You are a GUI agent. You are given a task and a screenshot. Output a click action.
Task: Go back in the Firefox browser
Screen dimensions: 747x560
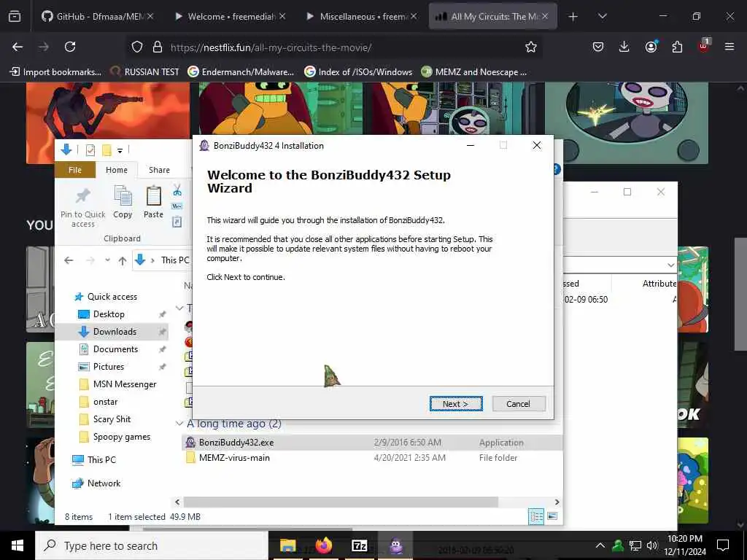[x=18, y=47]
